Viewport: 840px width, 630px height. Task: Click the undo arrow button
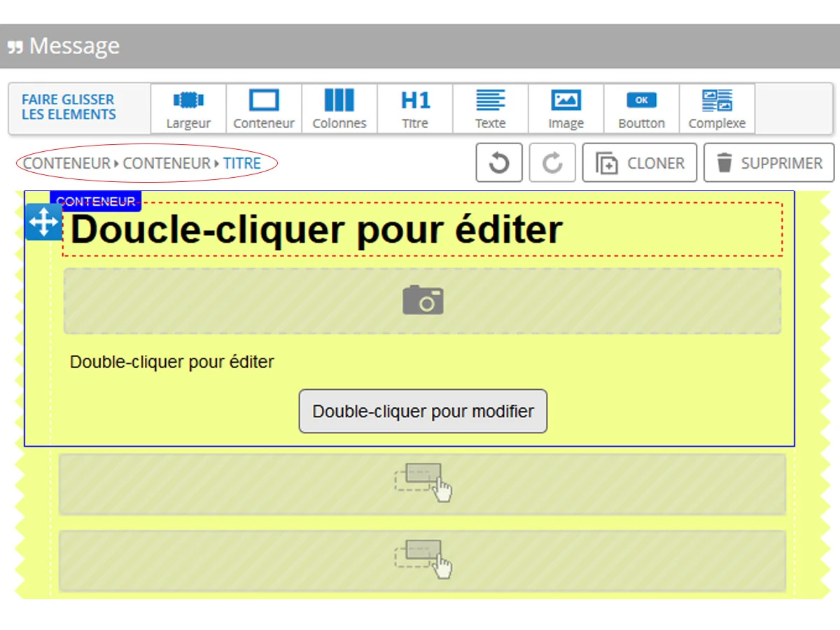point(499,163)
